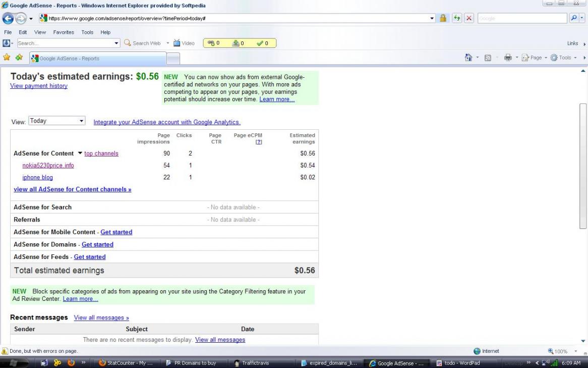Click the Links toolbar label
Viewport: 588px width, 368px height.
[572, 43]
